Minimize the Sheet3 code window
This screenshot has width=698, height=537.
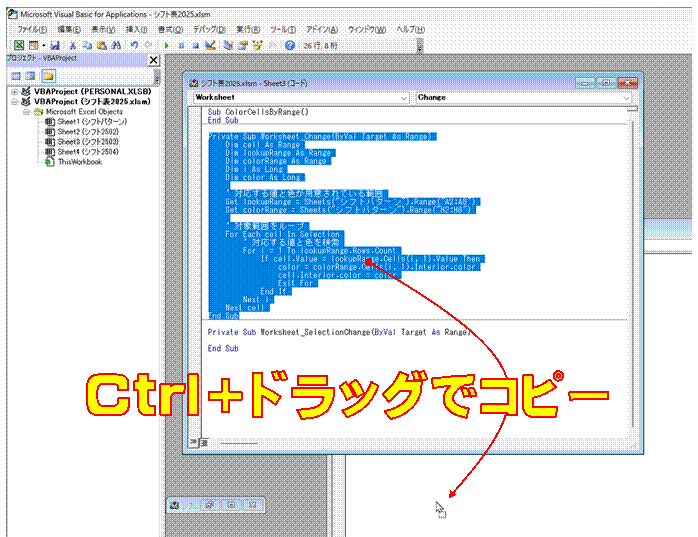coord(585,83)
